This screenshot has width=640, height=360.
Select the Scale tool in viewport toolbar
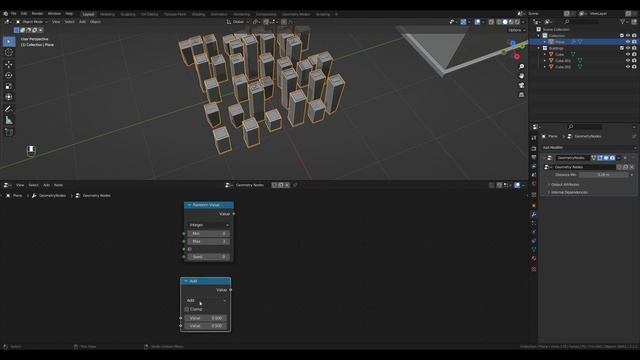pyautogui.click(x=9, y=86)
